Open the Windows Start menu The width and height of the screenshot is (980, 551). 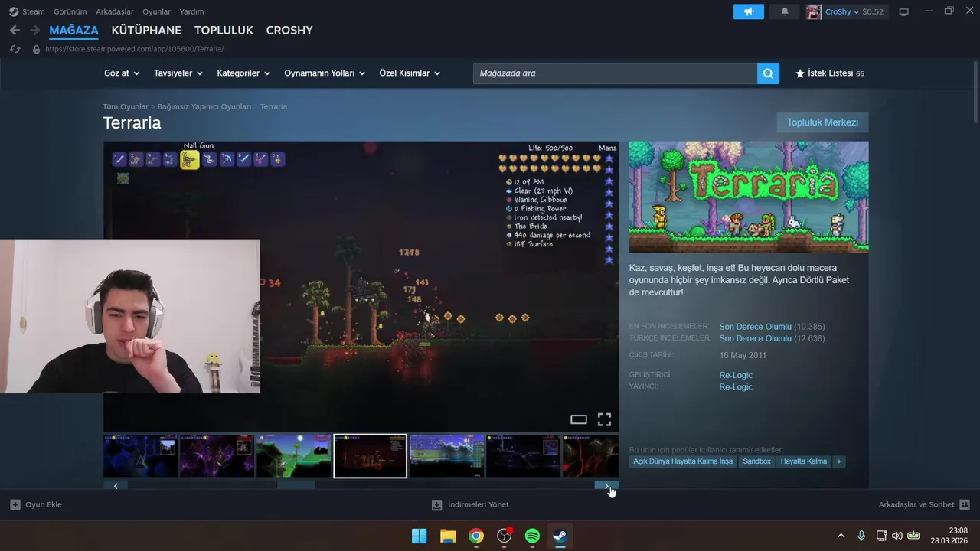click(x=420, y=536)
